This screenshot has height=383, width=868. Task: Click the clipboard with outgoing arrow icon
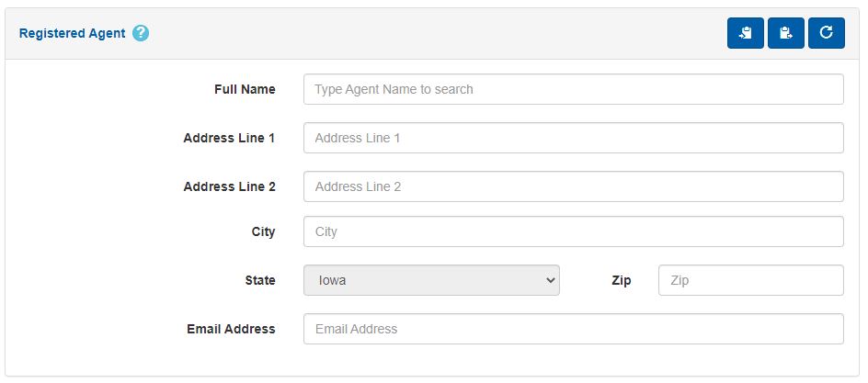coord(786,33)
